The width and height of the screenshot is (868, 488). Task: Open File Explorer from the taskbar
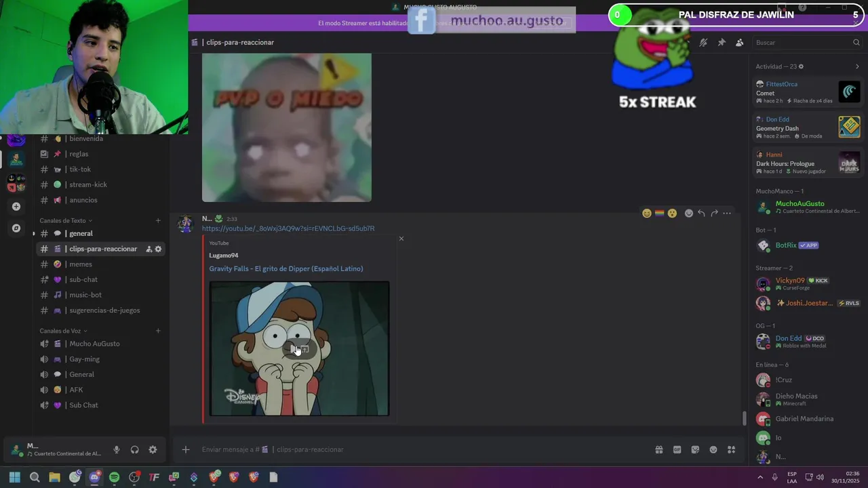click(54, 477)
